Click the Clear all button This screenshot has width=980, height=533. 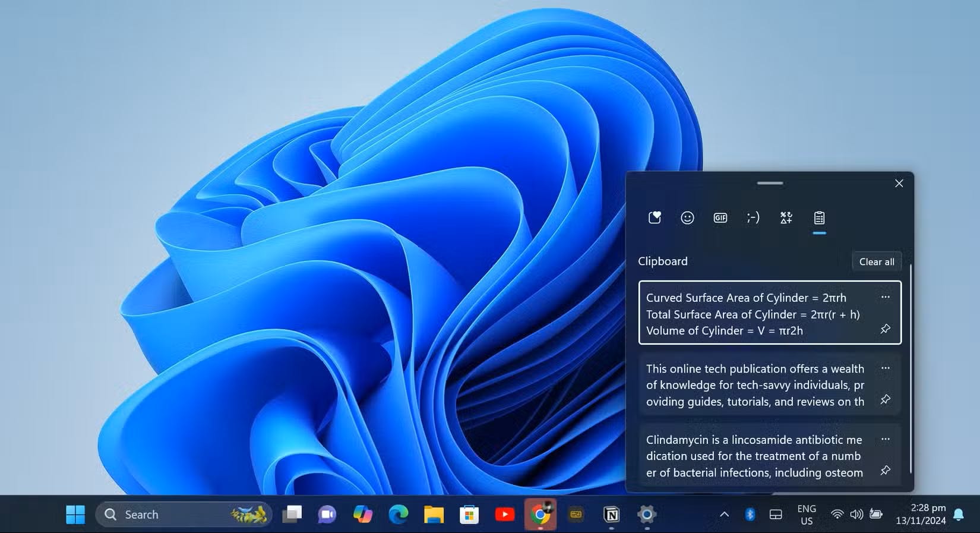click(x=876, y=262)
